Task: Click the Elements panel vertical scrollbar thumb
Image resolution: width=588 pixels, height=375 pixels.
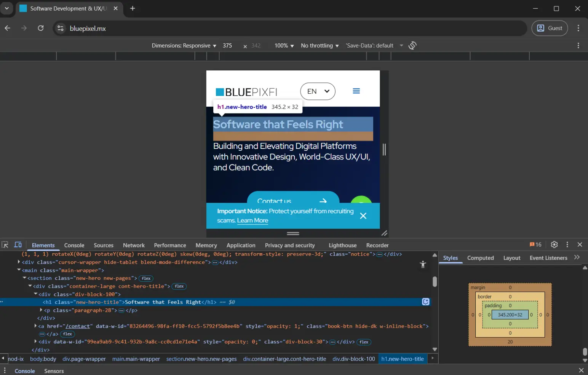Action: point(435,281)
